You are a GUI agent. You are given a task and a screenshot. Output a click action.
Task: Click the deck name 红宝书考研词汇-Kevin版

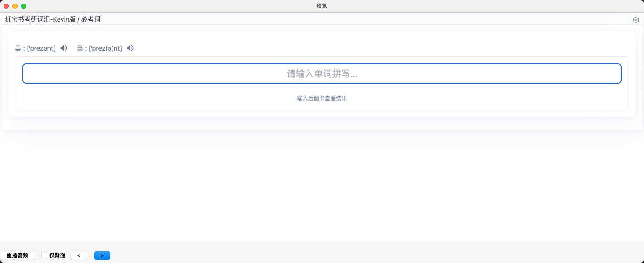pyautogui.click(x=40, y=19)
